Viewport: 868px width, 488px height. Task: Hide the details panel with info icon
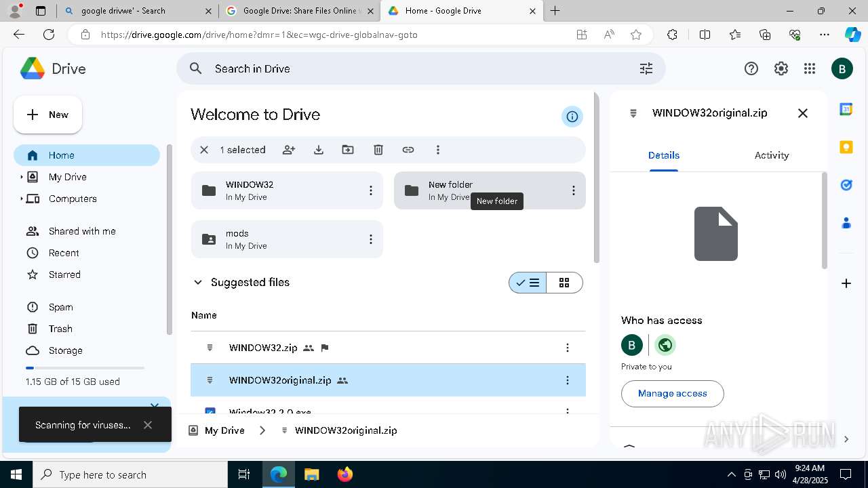(572, 117)
